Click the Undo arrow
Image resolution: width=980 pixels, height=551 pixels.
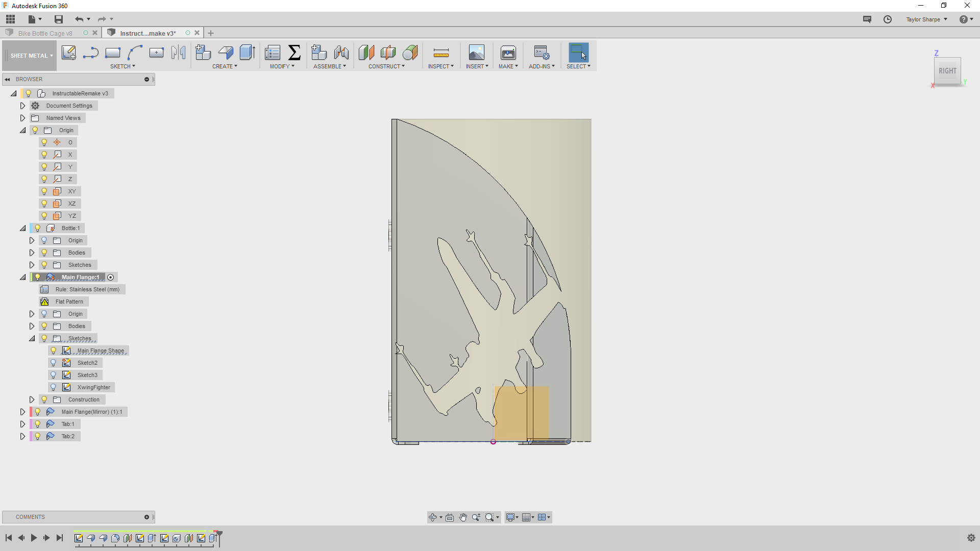point(79,19)
